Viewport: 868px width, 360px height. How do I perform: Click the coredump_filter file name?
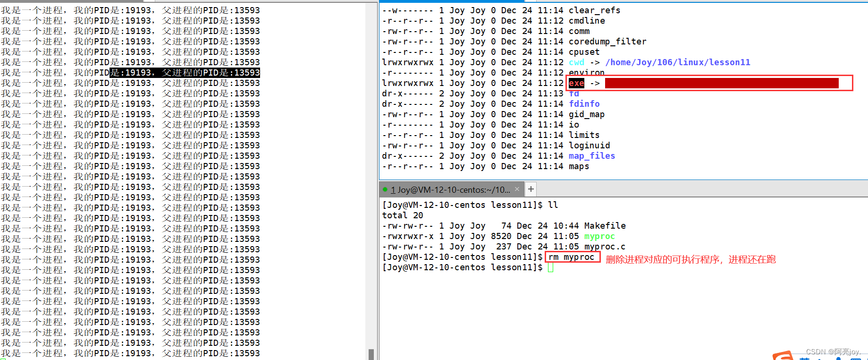click(607, 41)
